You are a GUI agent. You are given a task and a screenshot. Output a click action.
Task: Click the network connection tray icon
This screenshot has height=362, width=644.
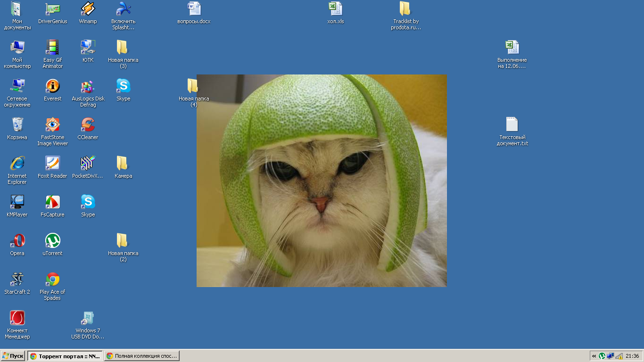[x=611, y=356]
